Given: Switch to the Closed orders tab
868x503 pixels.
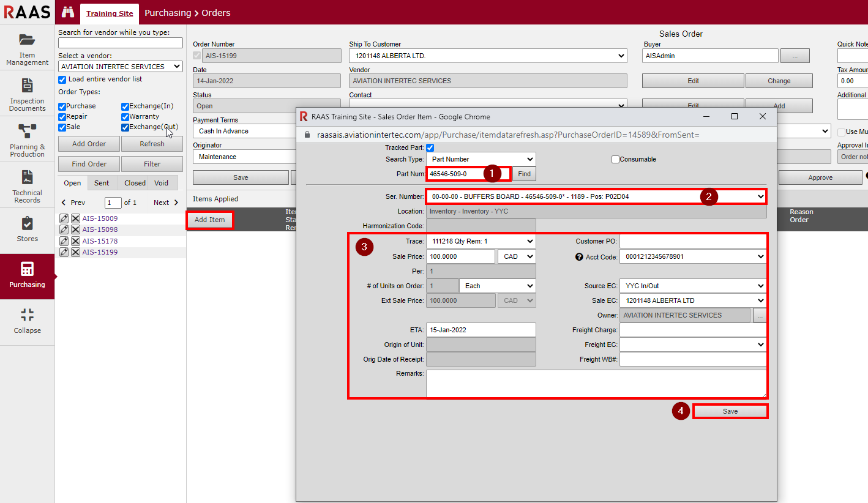Looking at the screenshot, I should (135, 183).
